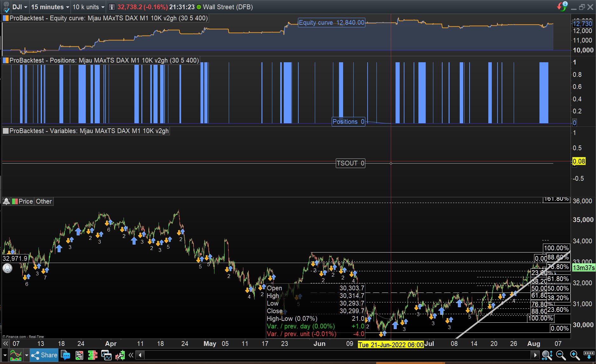Open the 15 minutes timeframe dropdown
596x364 pixels.
(50, 7)
